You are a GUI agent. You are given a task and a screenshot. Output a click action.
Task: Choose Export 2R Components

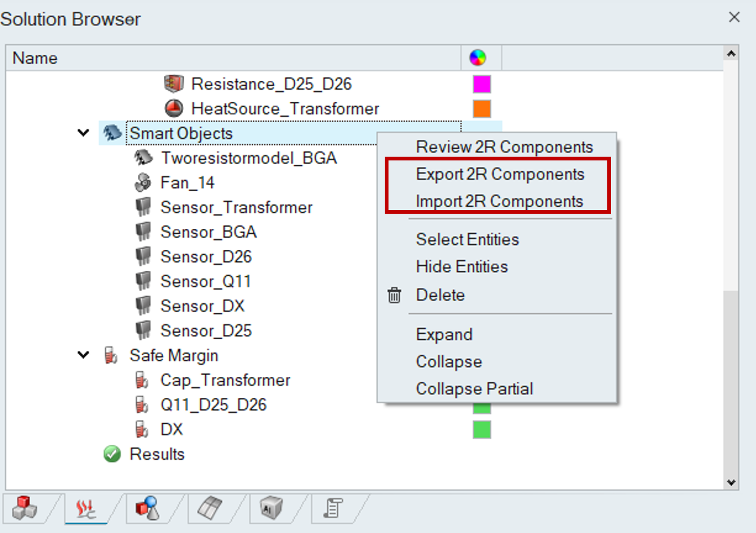500,174
